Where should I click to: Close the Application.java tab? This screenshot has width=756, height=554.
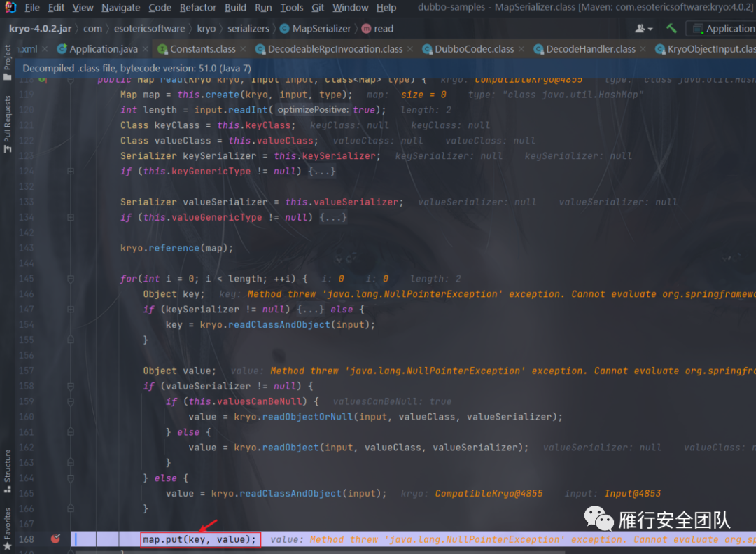(x=145, y=49)
